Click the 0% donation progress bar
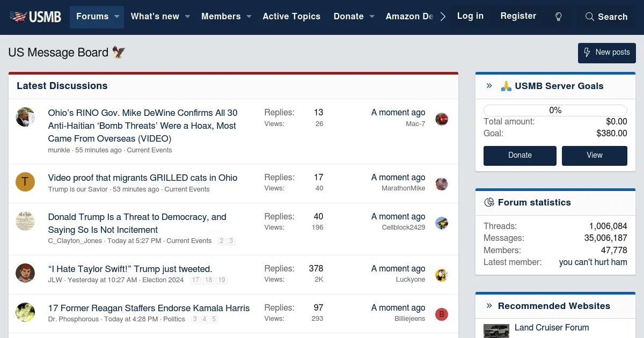The height and width of the screenshot is (338, 644). [x=555, y=110]
